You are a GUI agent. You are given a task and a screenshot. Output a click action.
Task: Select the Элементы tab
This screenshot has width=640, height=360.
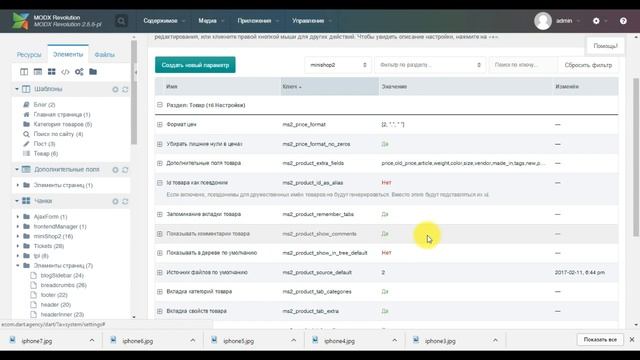tap(68, 54)
